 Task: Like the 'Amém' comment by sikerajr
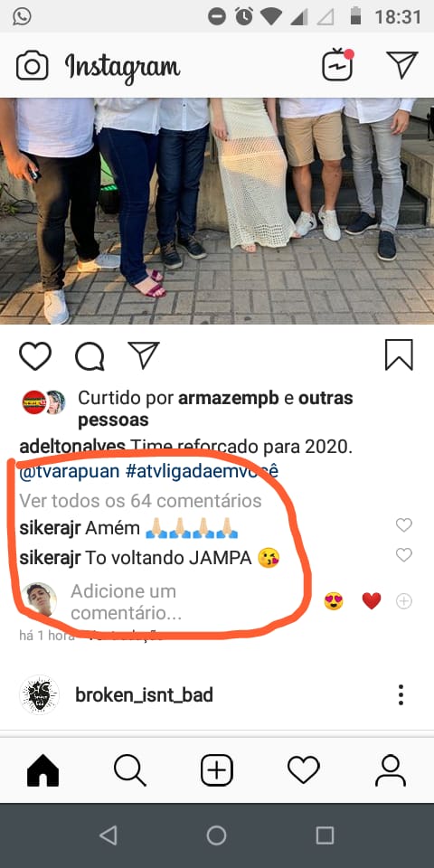click(x=404, y=524)
